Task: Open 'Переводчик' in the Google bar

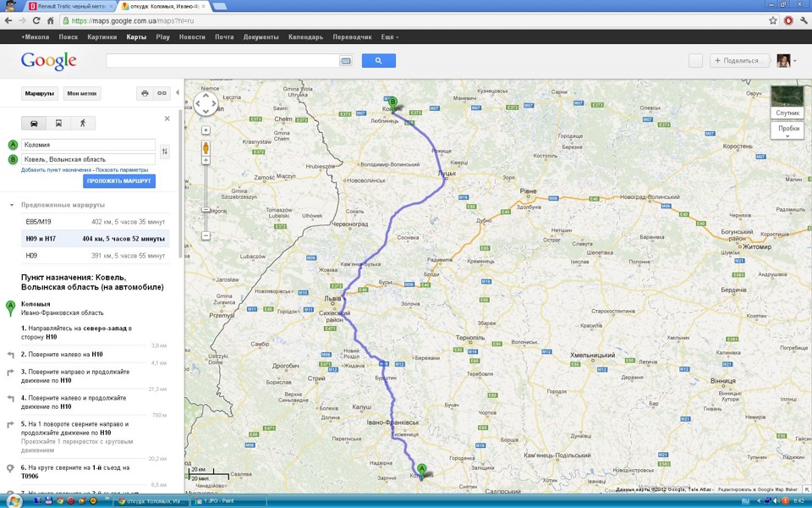Action: pos(352,36)
